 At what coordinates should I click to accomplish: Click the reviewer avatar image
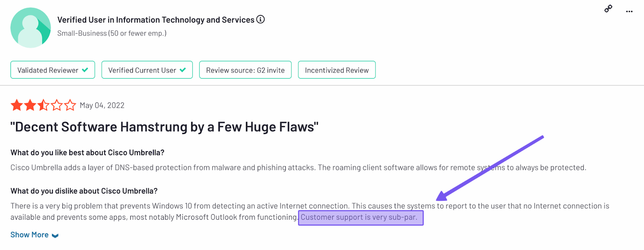tap(31, 28)
